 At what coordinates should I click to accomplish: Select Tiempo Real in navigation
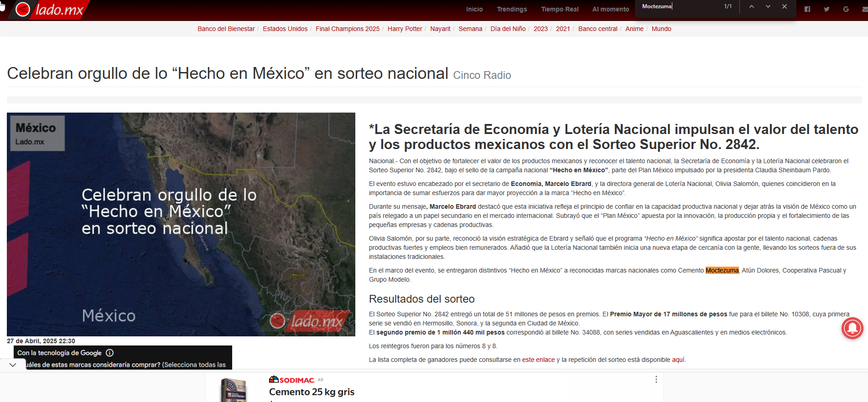pos(560,9)
